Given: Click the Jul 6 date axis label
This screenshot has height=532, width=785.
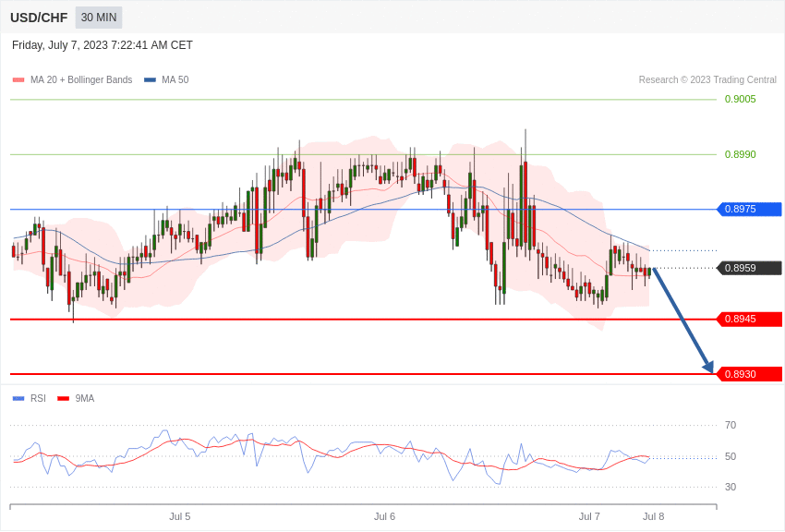Looking at the screenshot, I should [x=384, y=516].
